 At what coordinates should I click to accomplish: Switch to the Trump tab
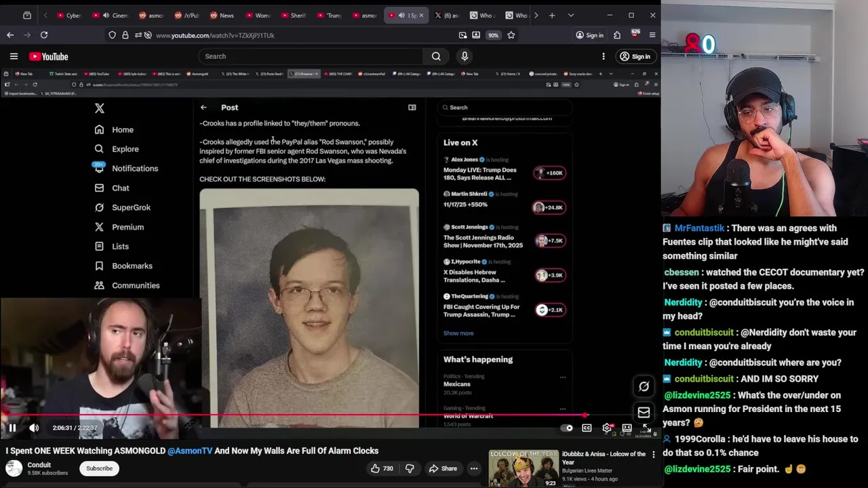(x=330, y=15)
